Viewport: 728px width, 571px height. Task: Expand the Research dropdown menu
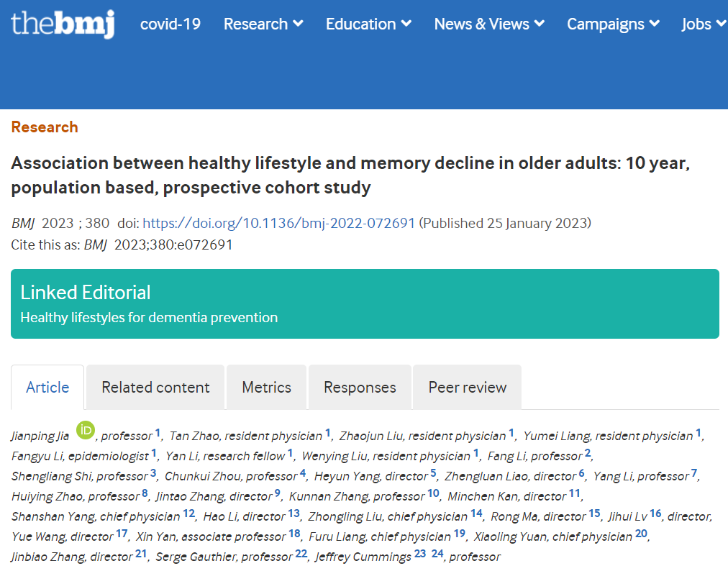[263, 24]
